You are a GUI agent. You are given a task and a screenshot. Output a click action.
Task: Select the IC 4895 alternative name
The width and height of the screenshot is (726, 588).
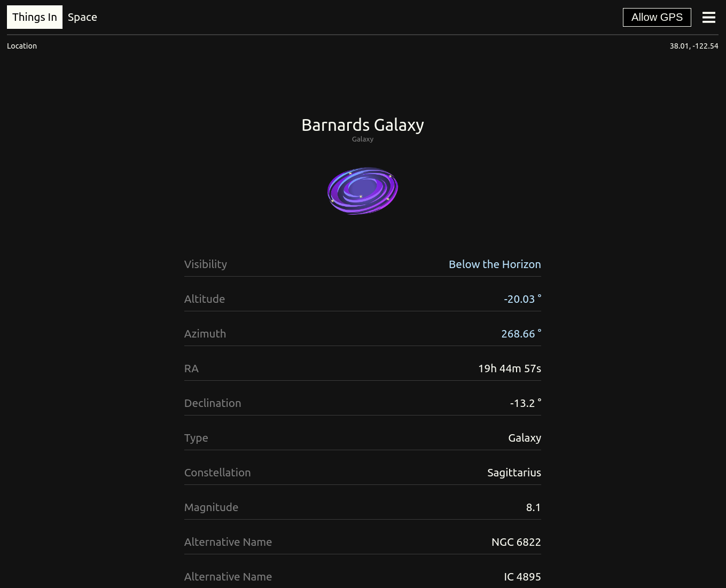pos(522,577)
